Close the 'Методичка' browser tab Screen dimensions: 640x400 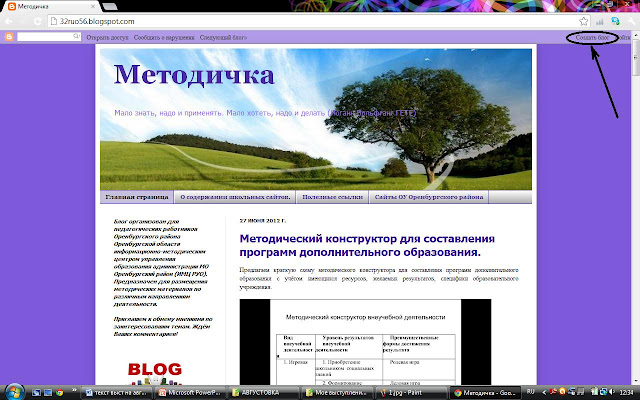pyautogui.click(x=93, y=7)
